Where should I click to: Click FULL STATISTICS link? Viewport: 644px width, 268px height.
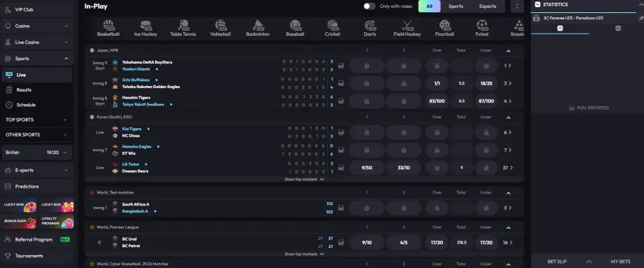point(589,107)
